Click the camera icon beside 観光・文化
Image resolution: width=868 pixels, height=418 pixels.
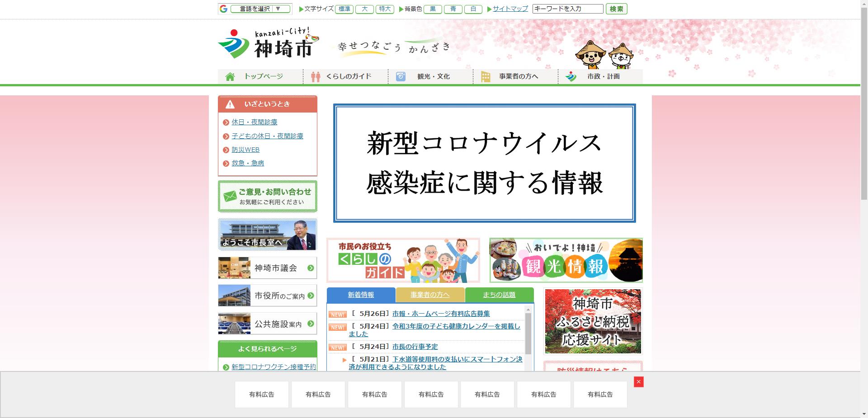400,76
